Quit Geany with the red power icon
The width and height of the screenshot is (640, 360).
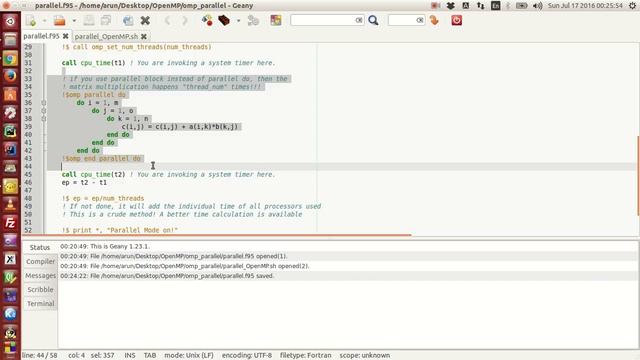[x=456, y=20]
